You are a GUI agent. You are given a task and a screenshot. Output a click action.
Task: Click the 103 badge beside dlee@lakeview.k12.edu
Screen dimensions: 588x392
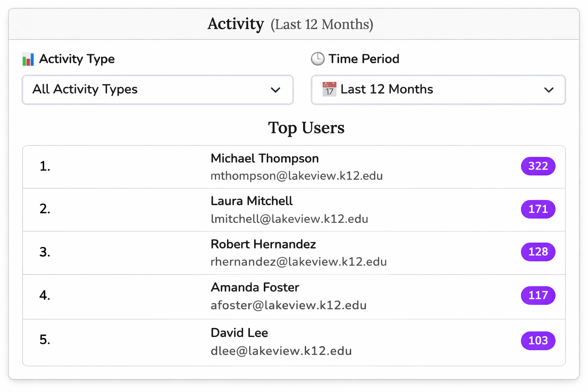(x=538, y=340)
